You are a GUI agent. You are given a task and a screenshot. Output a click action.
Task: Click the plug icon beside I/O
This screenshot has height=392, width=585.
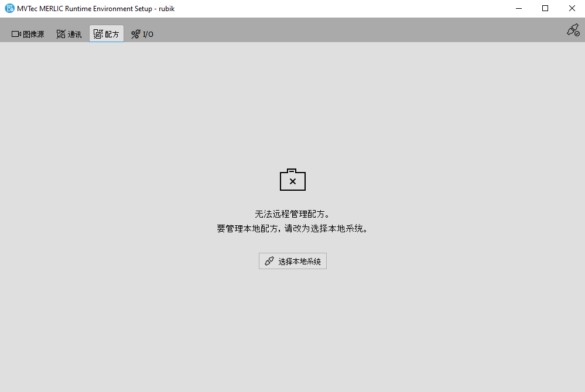tap(136, 34)
